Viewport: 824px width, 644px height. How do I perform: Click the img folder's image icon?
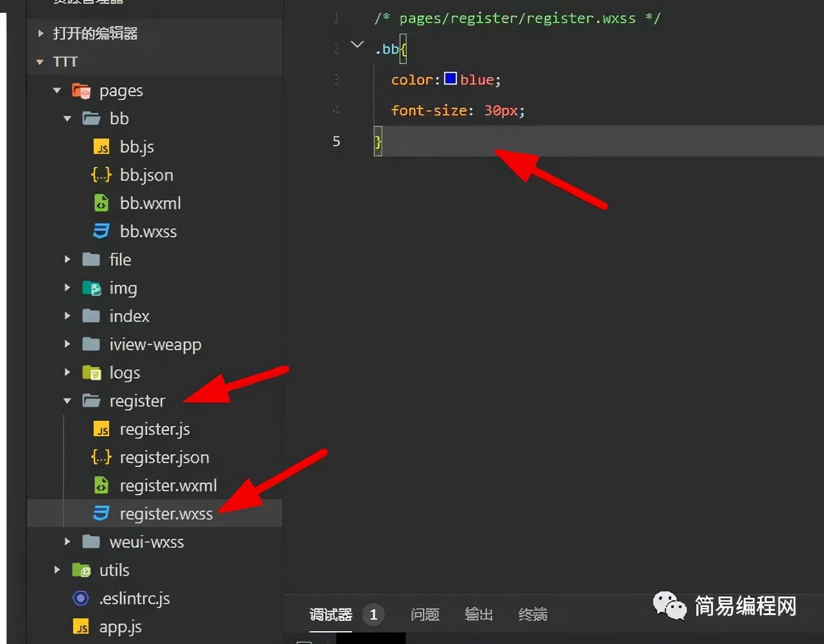point(92,288)
